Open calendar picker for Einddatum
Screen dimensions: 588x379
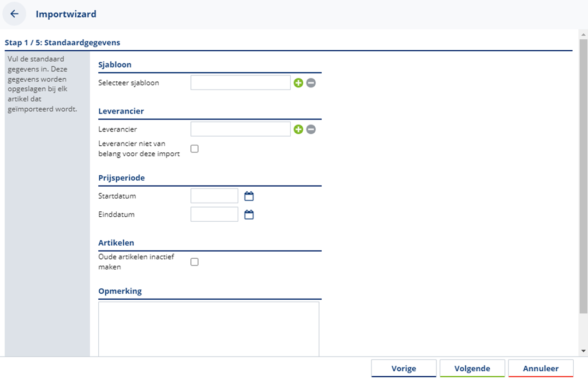[249, 215]
